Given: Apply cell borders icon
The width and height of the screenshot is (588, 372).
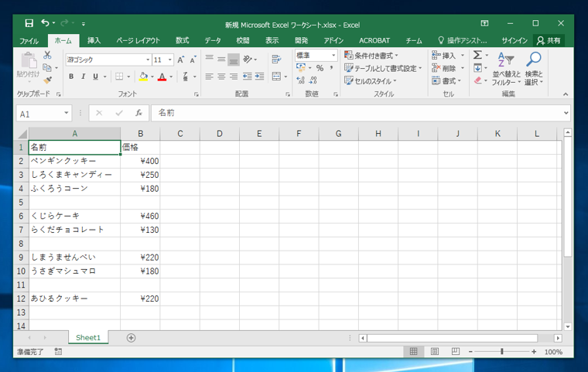Looking at the screenshot, I should click(x=119, y=77).
